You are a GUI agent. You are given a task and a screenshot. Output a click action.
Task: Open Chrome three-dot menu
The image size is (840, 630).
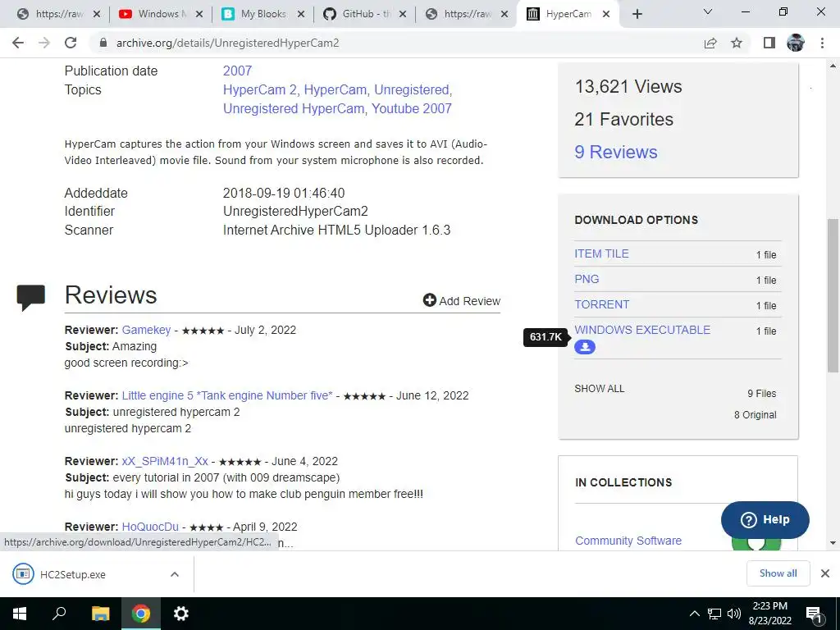click(x=822, y=43)
